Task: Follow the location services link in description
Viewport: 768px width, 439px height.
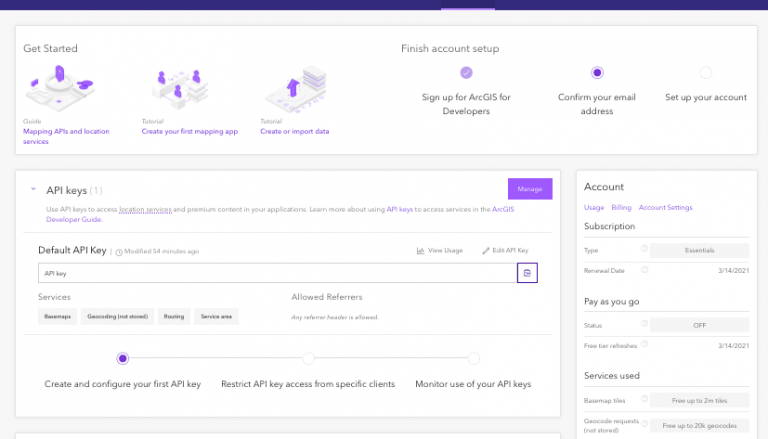Action: tap(145, 209)
